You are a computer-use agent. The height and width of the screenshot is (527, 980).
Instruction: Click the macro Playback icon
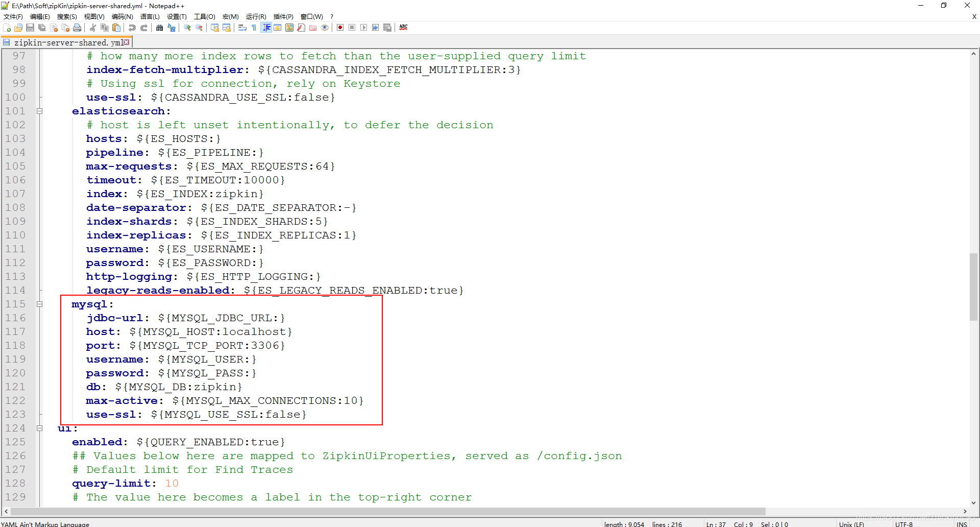(364, 28)
